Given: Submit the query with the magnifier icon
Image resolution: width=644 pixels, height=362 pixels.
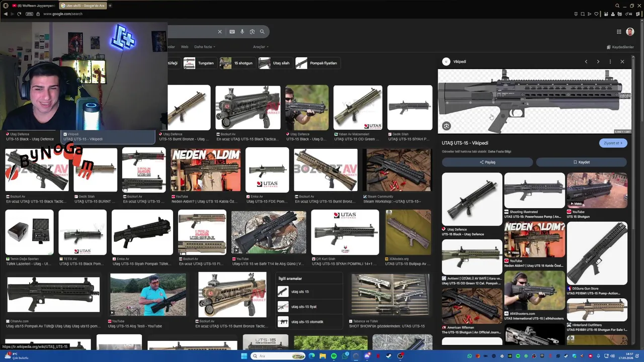Looking at the screenshot, I should (x=262, y=32).
